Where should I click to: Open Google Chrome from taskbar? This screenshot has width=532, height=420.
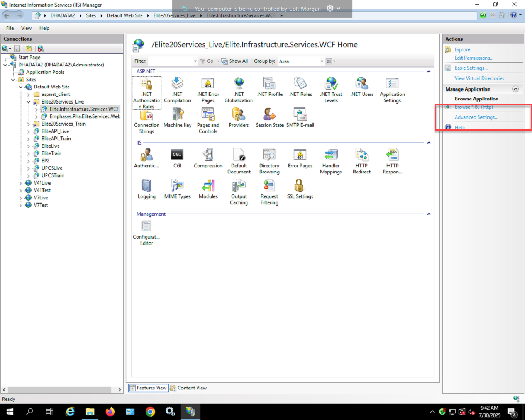pyautogui.click(x=150, y=411)
